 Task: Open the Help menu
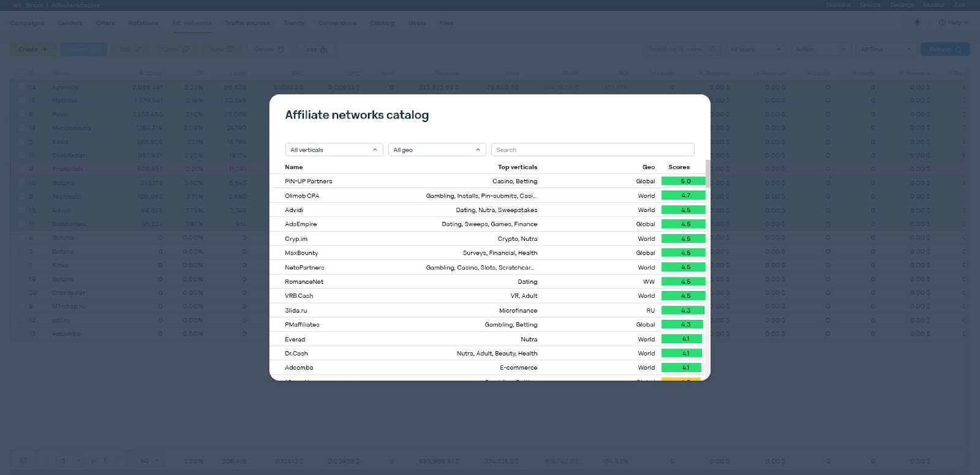click(x=953, y=23)
